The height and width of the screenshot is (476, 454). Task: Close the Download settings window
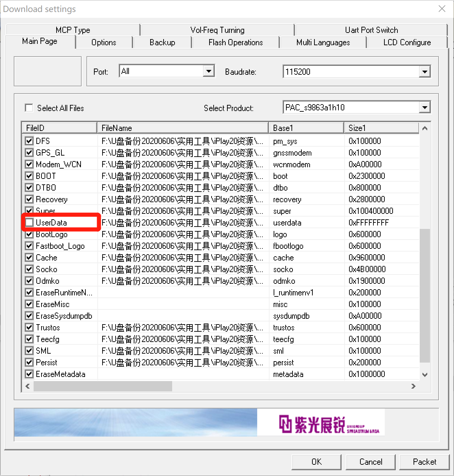pyautogui.click(x=442, y=9)
